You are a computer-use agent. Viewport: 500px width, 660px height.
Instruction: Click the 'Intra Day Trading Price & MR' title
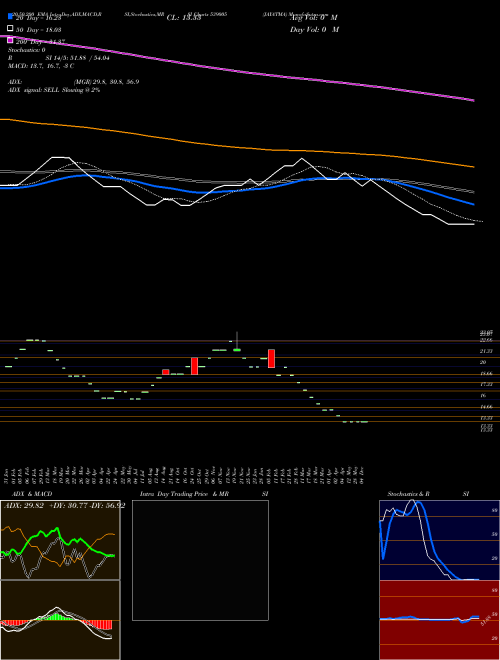click(x=184, y=494)
